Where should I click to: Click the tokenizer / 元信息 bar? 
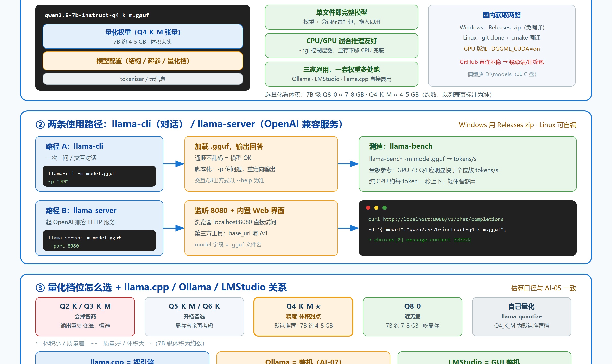[143, 79]
